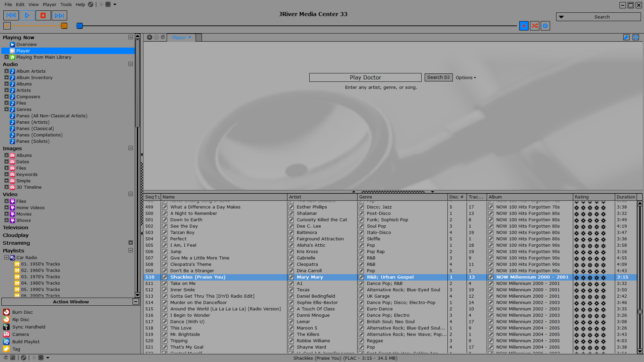Open the dropdown arrow beside the star icon
644x362 pixels.
[x=115, y=5]
